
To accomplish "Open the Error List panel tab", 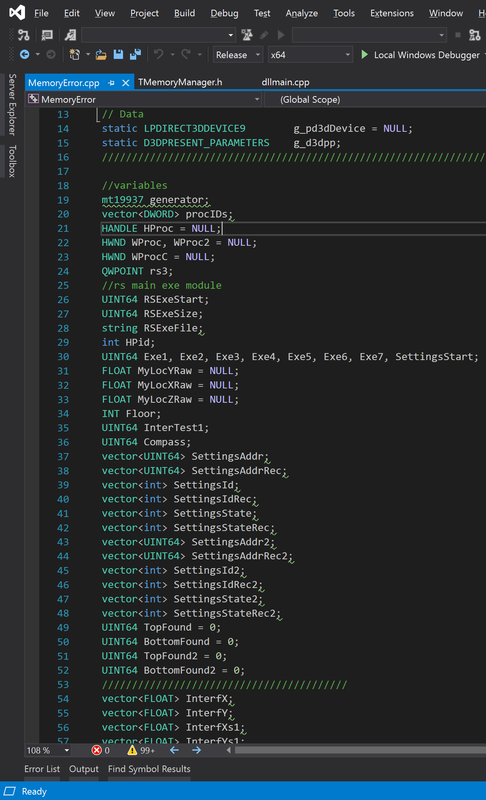I will (42, 769).
